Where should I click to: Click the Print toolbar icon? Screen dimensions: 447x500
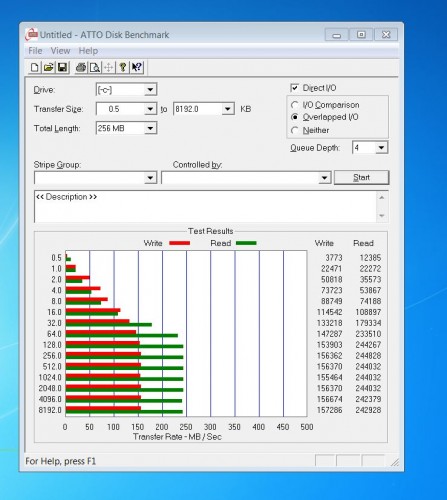pyautogui.click(x=81, y=67)
